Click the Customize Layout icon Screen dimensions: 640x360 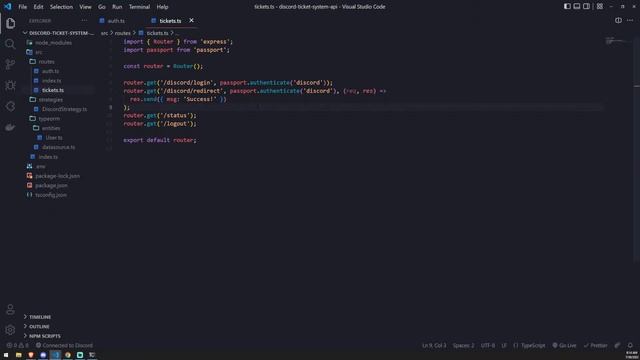point(600,7)
